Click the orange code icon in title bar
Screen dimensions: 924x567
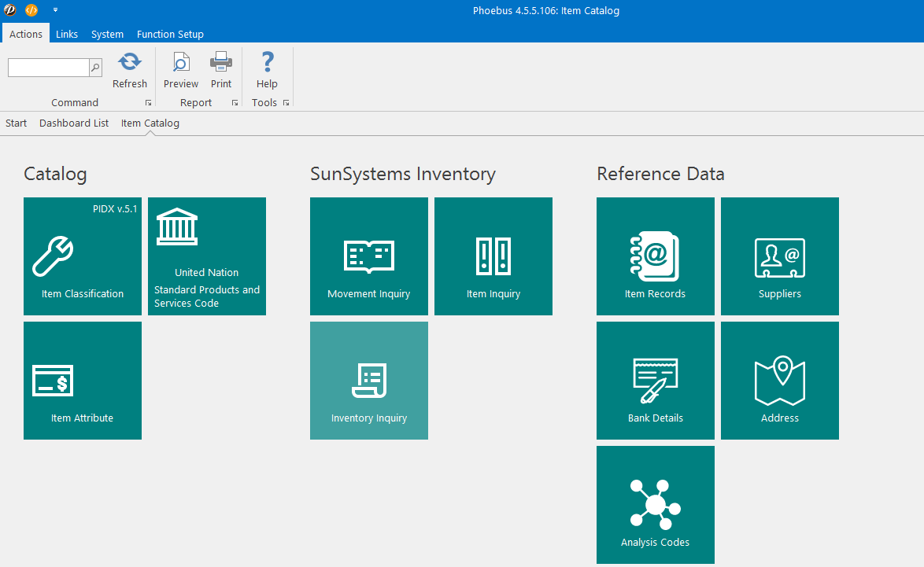click(x=31, y=10)
